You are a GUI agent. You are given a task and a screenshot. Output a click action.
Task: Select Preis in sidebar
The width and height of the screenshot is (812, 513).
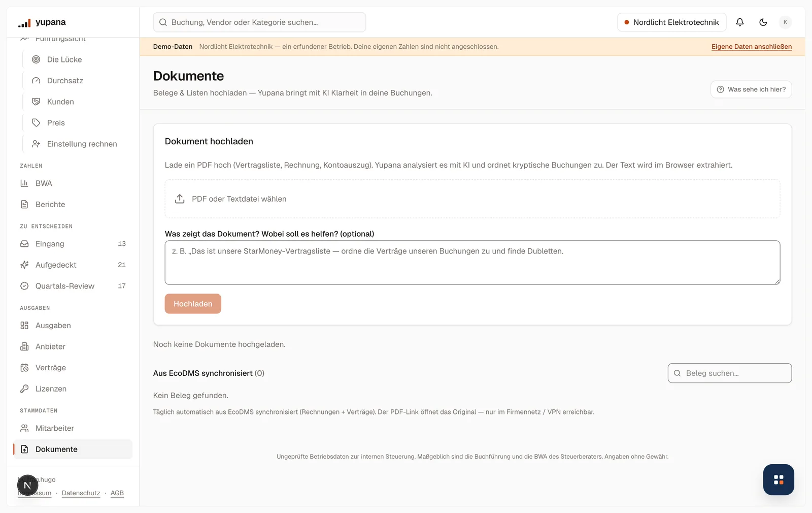click(77, 123)
